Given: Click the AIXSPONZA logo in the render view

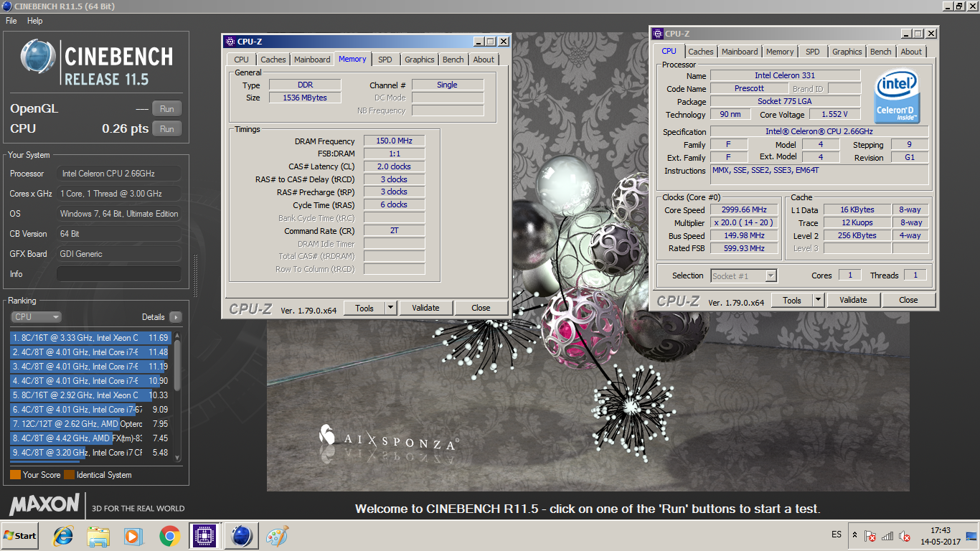Looking at the screenshot, I should click(389, 438).
